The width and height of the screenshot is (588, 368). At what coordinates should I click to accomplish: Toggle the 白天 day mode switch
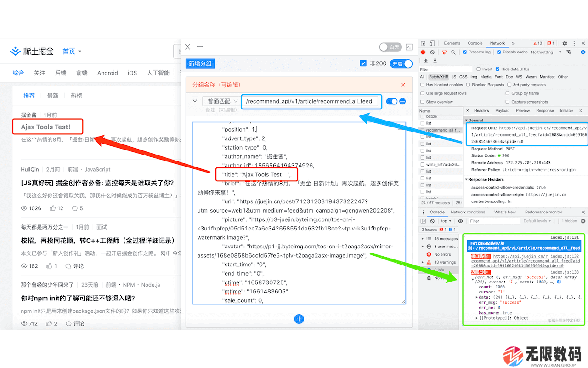(x=390, y=47)
